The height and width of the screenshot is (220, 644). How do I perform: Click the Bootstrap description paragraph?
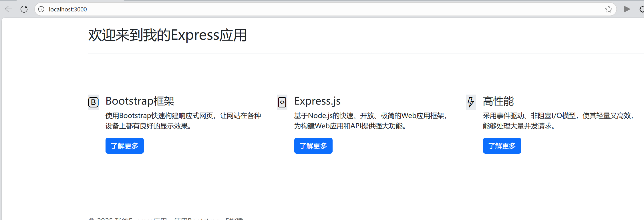183,121
